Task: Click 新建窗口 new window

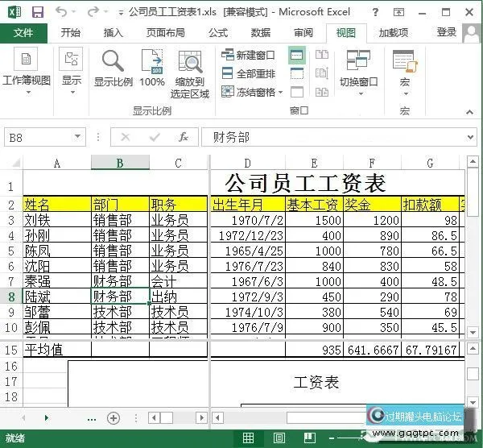Action: coord(249,56)
